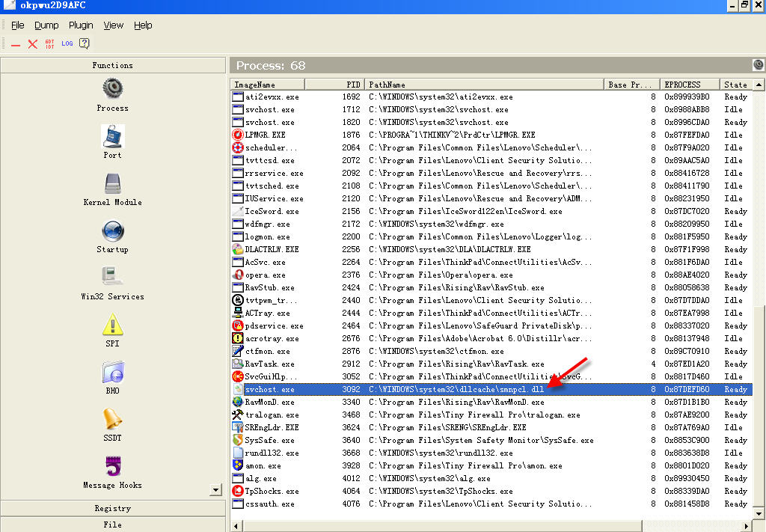The height and width of the screenshot is (532, 766).
Task: Select the SPI warning icon
Action: [x=112, y=325]
